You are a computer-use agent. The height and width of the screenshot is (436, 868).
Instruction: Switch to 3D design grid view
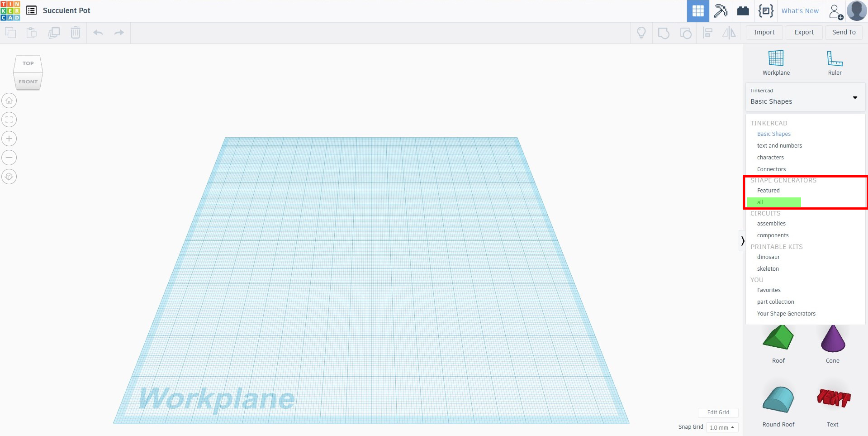click(698, 11)
